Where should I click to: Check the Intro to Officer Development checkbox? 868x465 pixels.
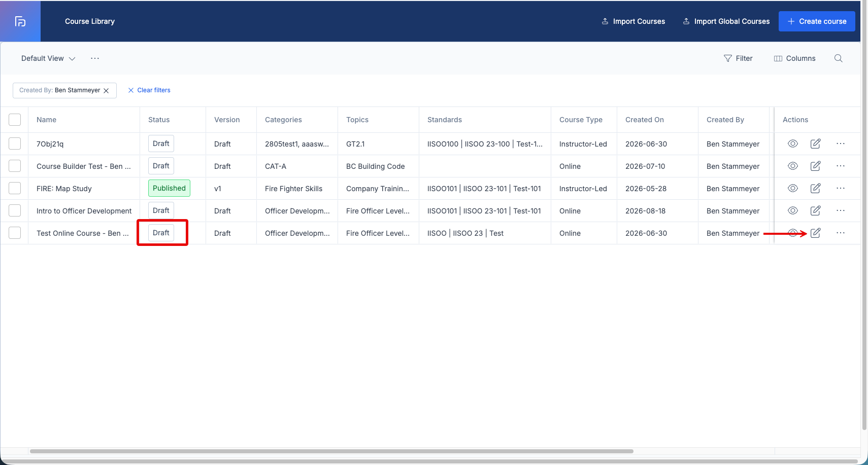click(15, 210)
